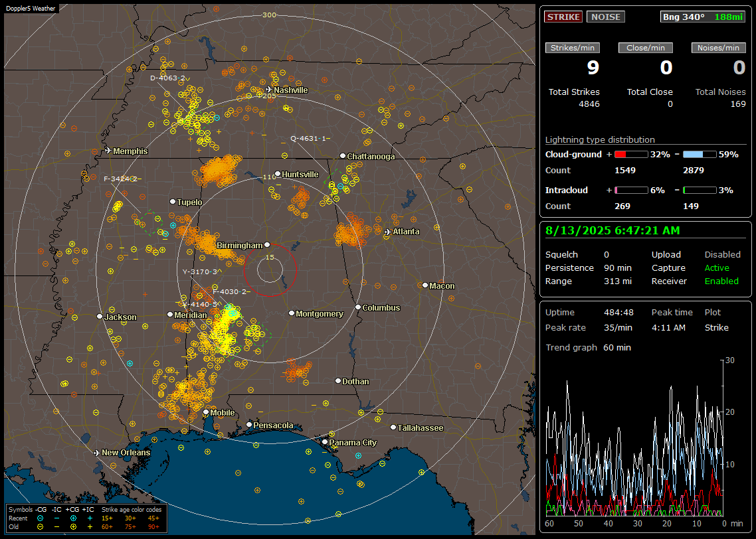Screen dimensions: 756x539
Task: Click the Peak rate value 35/min
Action: 618,327
